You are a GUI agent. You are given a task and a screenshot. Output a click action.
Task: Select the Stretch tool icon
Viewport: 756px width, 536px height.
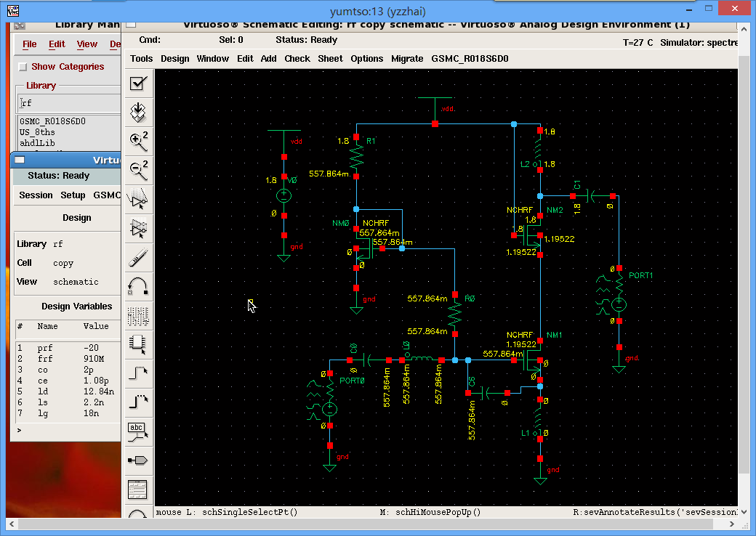point(138,199)
